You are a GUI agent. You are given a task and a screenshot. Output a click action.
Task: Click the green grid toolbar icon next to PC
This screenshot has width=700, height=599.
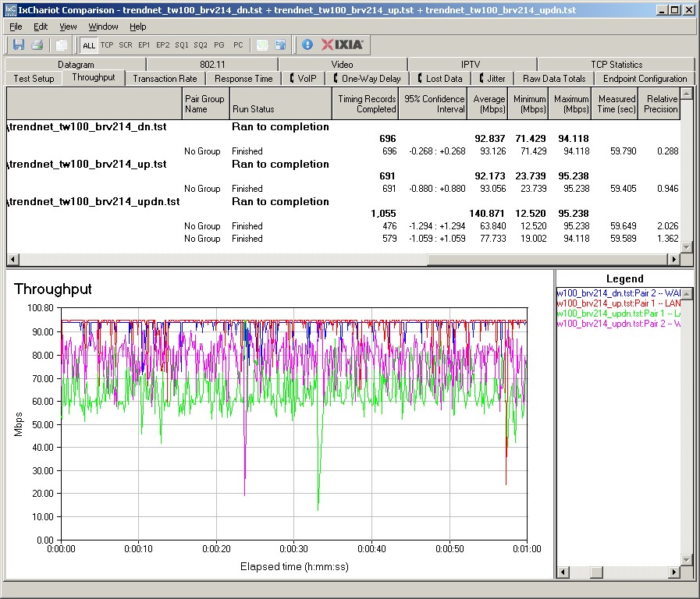coord(262,44)
